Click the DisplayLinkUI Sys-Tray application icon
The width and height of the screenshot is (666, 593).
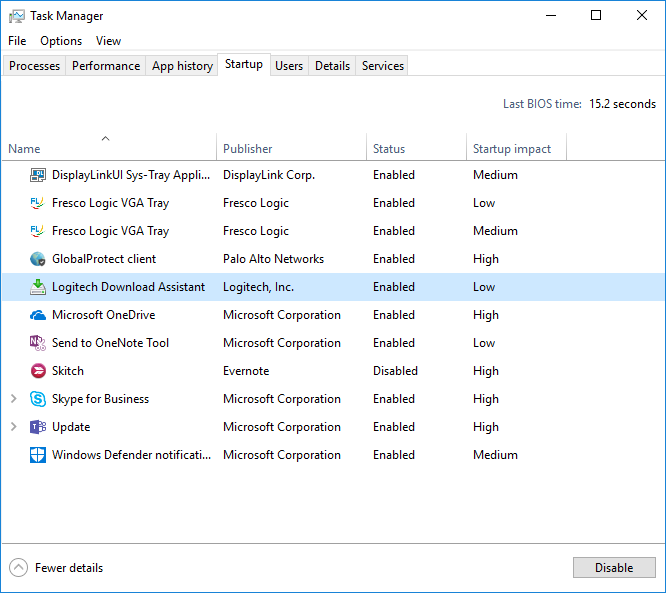(x=38, y=175)
